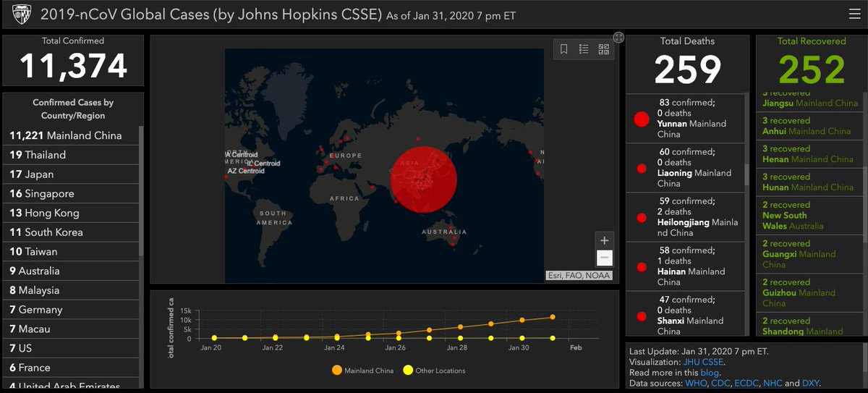Expand the map to full screen
This screenshot has width=868, height=393.
(x=618, y=37)
